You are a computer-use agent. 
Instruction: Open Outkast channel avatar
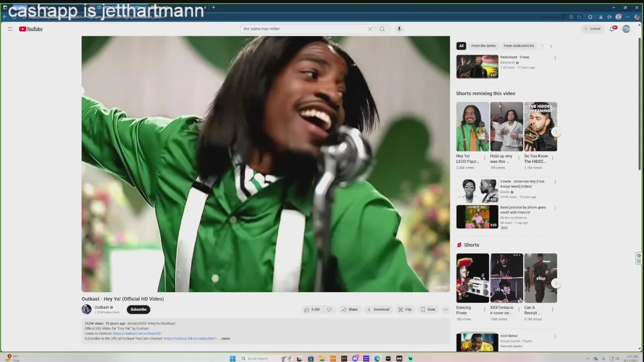pos(87,309)
